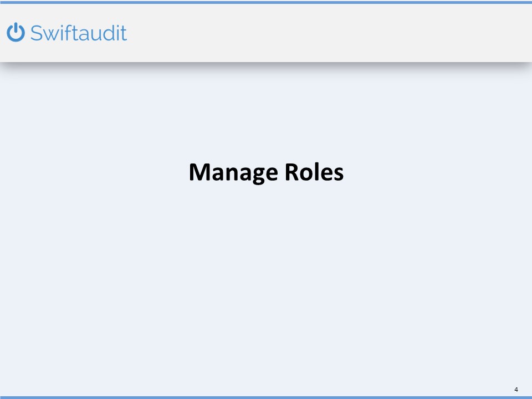Click the Swiftaudit logo wordmark
The image size is (532, 399).
point(78,33)
